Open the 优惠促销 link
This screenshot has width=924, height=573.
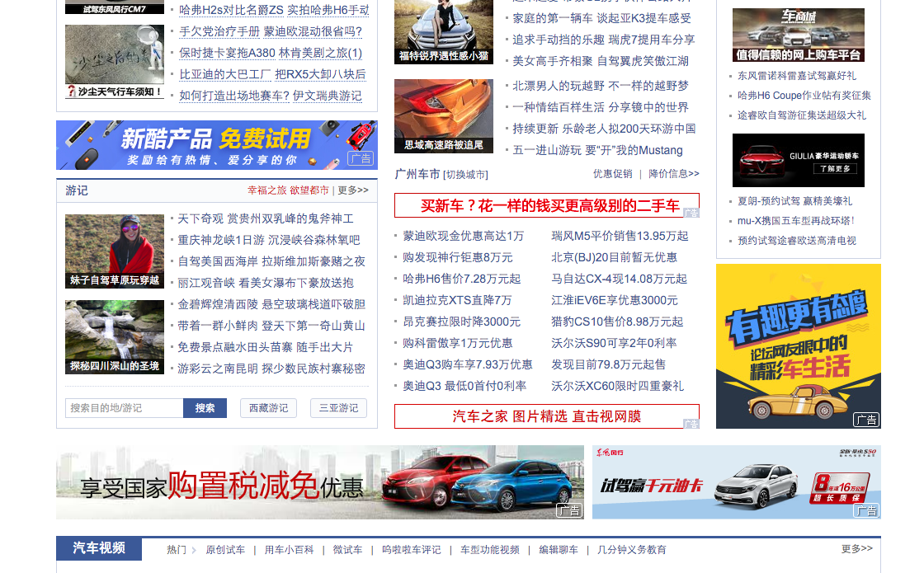click(612, 174)
